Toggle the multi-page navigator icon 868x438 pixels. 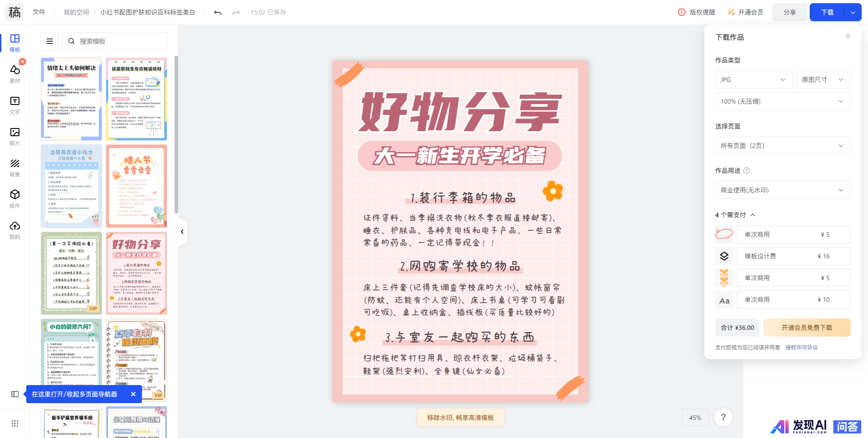(15, 394)
